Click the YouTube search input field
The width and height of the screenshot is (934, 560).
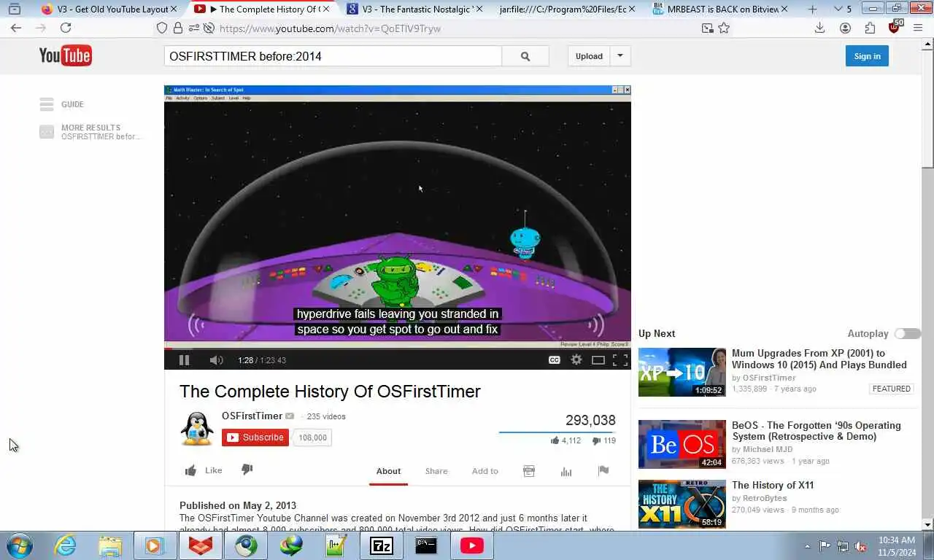pos(333,56)
